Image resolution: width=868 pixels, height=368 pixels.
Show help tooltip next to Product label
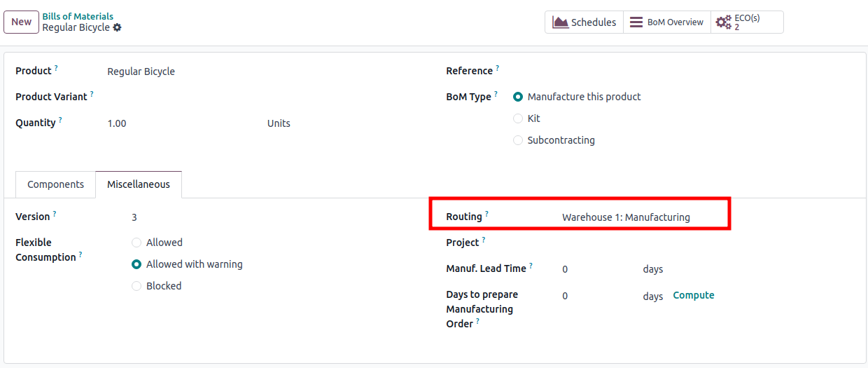57,68
